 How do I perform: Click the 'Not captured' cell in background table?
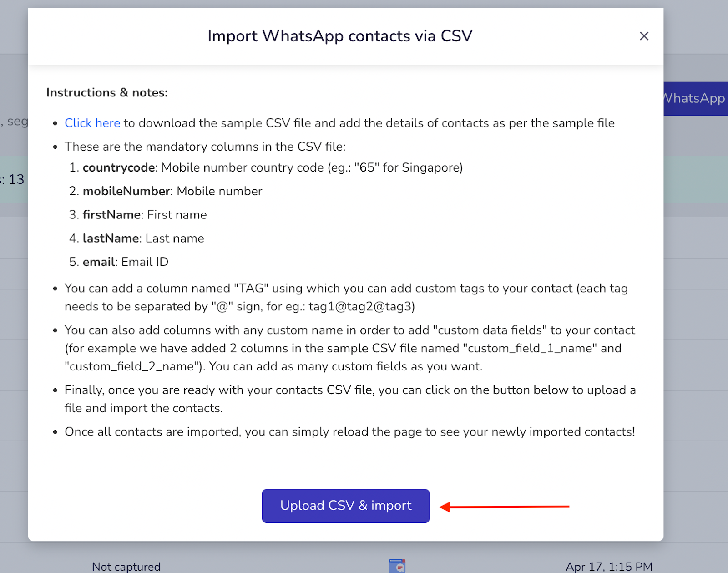pyautogui.click(x=126, y=567)
